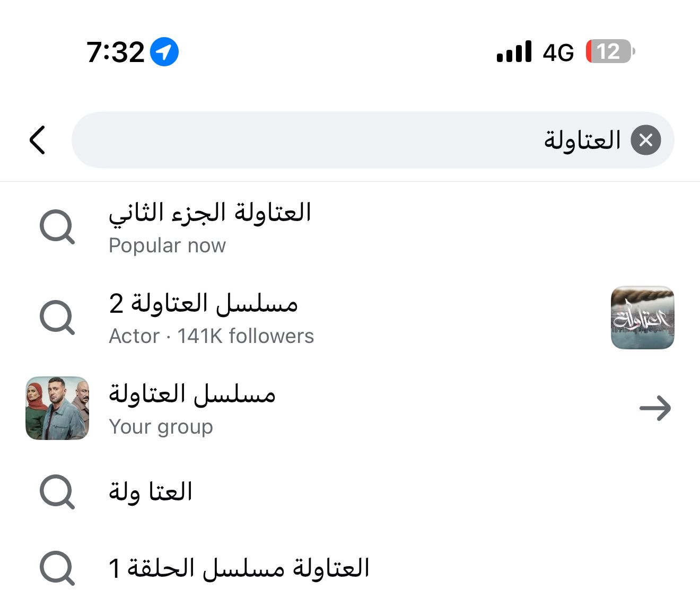Tap the location services indicator
This screenshot has width=700, height=599.
point(164,52)
